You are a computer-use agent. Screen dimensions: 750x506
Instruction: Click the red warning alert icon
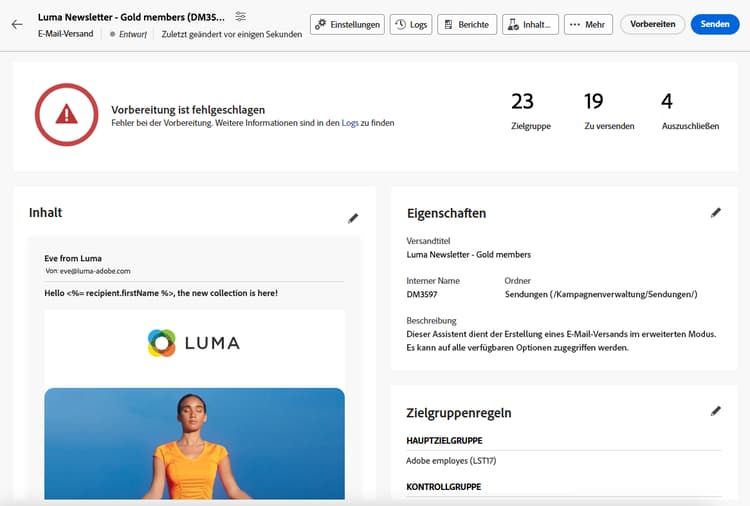[x=66, y=115]
